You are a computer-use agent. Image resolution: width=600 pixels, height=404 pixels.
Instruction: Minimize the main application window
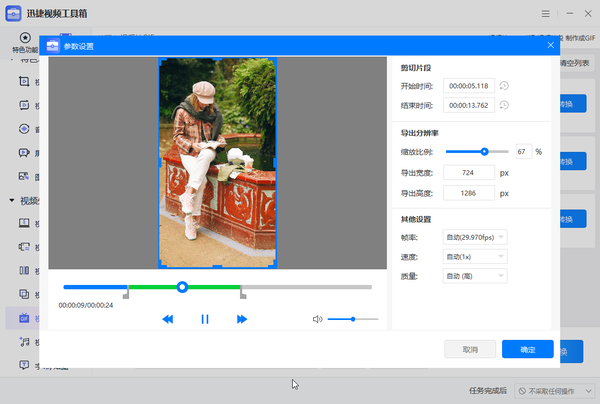pos(570,13)
